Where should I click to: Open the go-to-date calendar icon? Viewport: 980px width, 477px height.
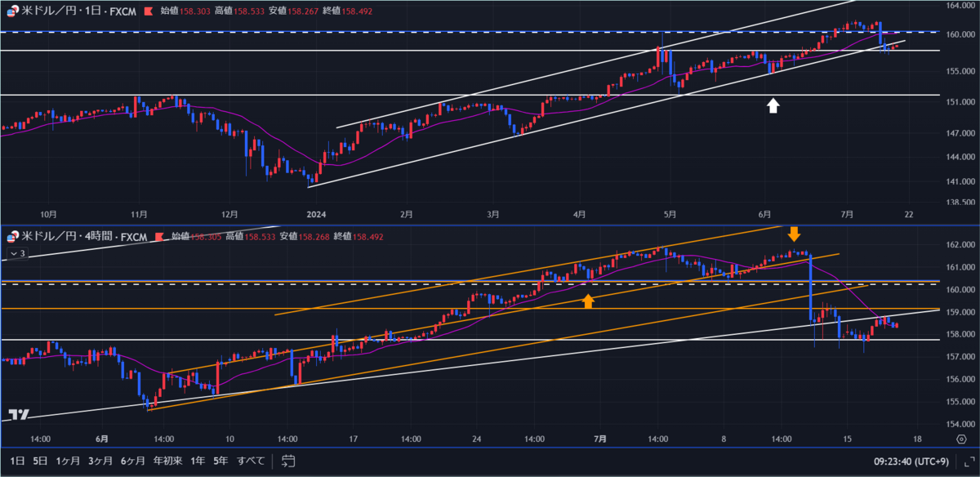tap(287, 461)
